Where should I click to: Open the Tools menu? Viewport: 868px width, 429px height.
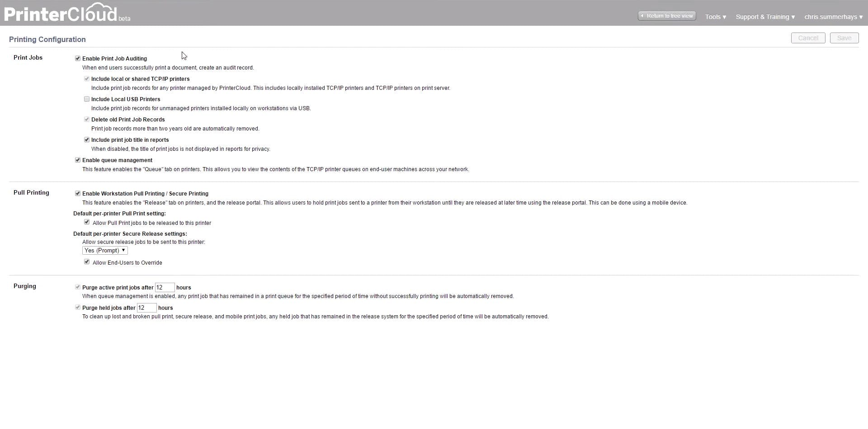[x=715, y=17]
